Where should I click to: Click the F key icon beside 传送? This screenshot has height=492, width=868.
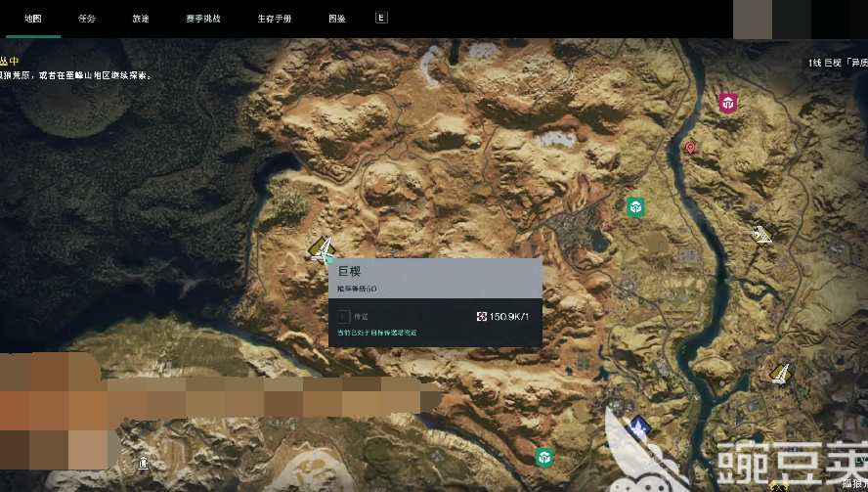click(343, 316)
